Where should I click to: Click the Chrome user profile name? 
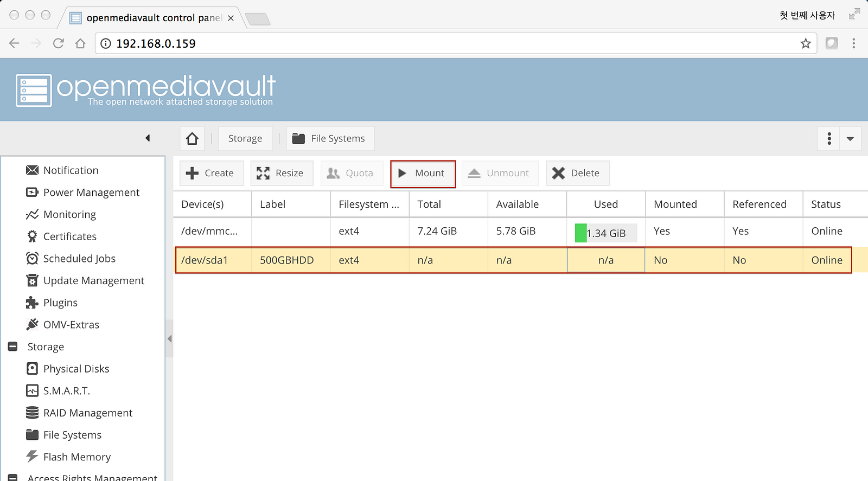click(x=807, y=15)
